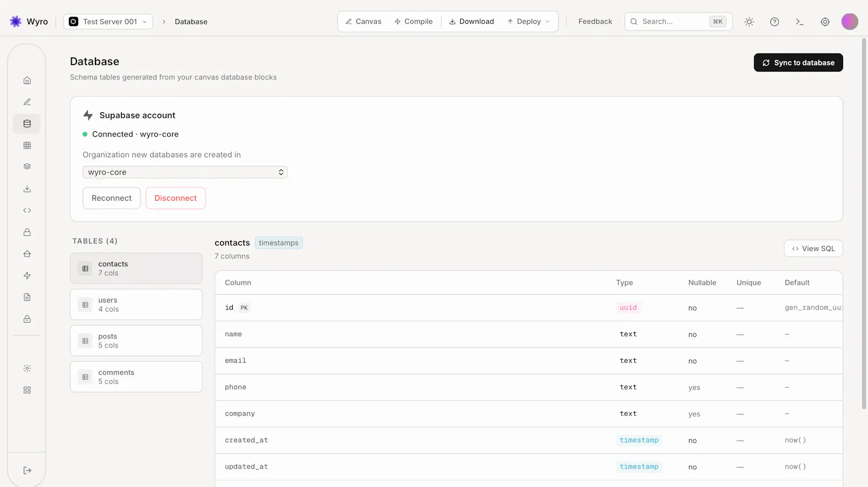This screenshot has height=487, width=868.
Task: Click the Database breadcrumb
Action: pyautogui.click(x=191, y=22)
